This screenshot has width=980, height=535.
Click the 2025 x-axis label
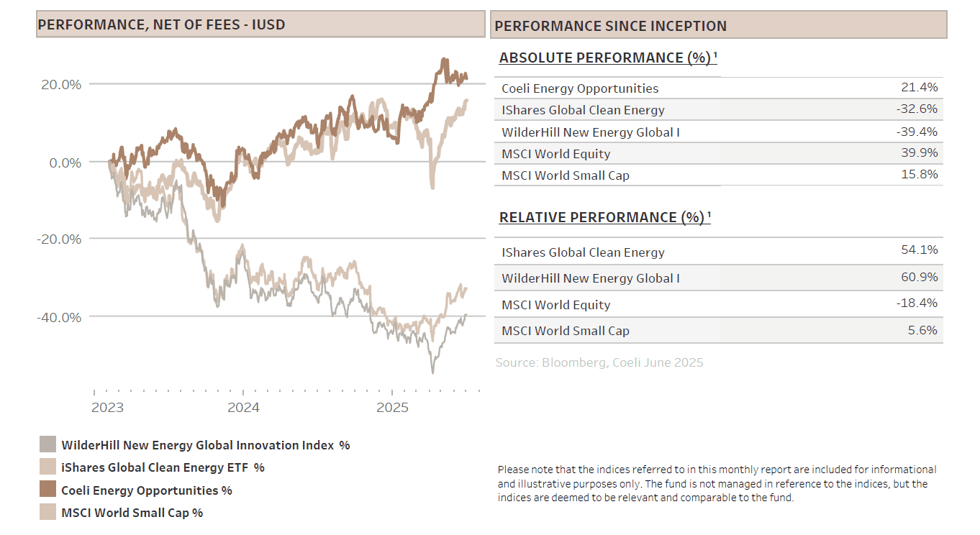pos(392,408)
